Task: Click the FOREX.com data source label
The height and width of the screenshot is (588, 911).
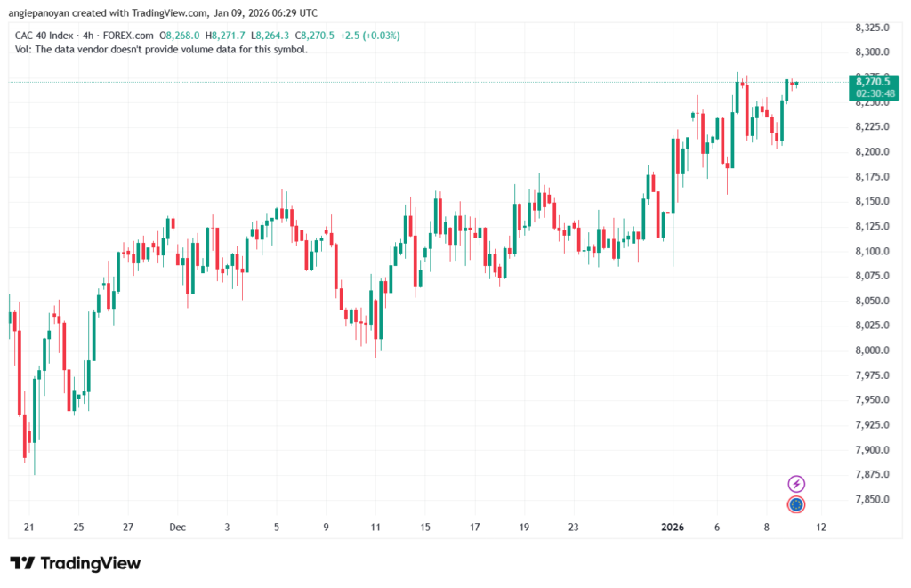Action: point(131,36)
